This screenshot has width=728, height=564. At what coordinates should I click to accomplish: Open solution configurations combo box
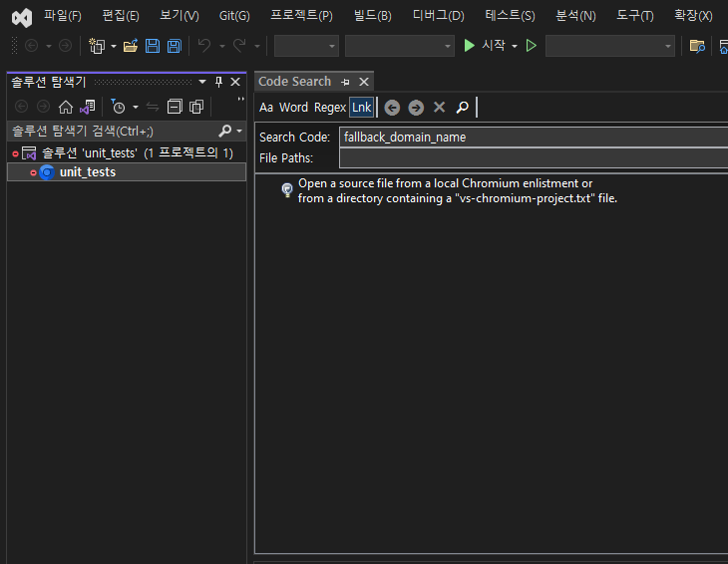coord(306,46)
